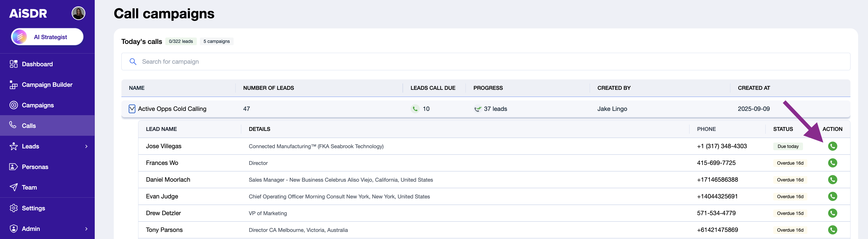Click phone number +14044325691
This screenshot has width=868, height=239.
[x=717, y=197]
